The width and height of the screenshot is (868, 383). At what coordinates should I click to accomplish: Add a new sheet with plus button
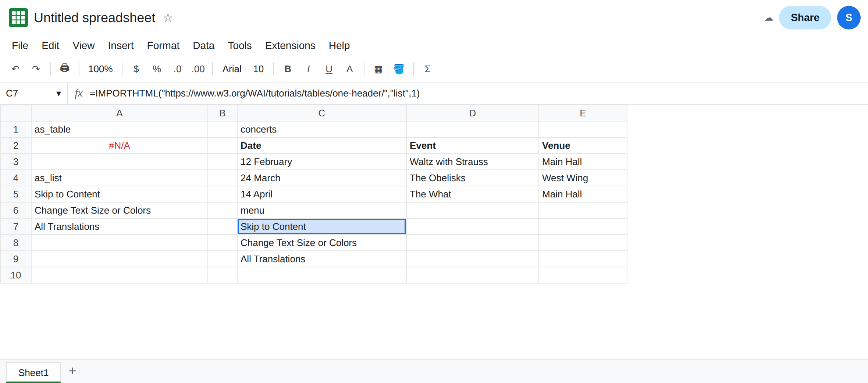coord(72,371)
